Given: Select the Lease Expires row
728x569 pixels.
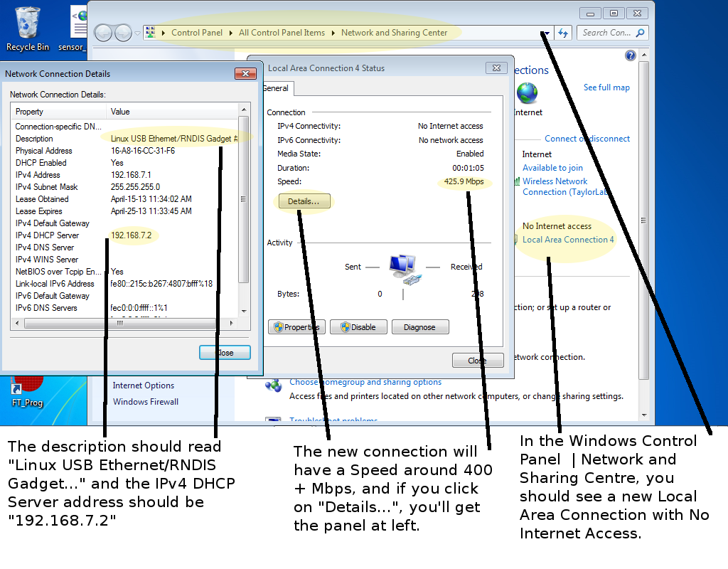Looking at the screenshot, I should pyautogui.click(x=125, y=211).
